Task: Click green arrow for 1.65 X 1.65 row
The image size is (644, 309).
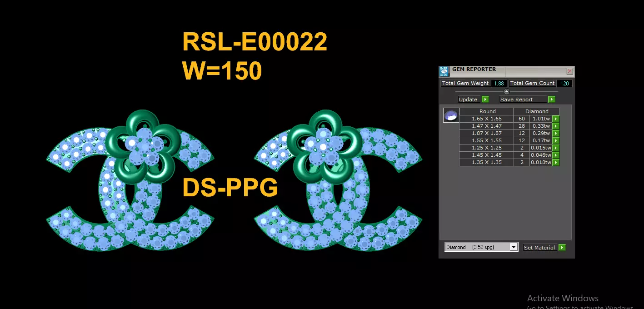Action: click(x=555, y=119)
